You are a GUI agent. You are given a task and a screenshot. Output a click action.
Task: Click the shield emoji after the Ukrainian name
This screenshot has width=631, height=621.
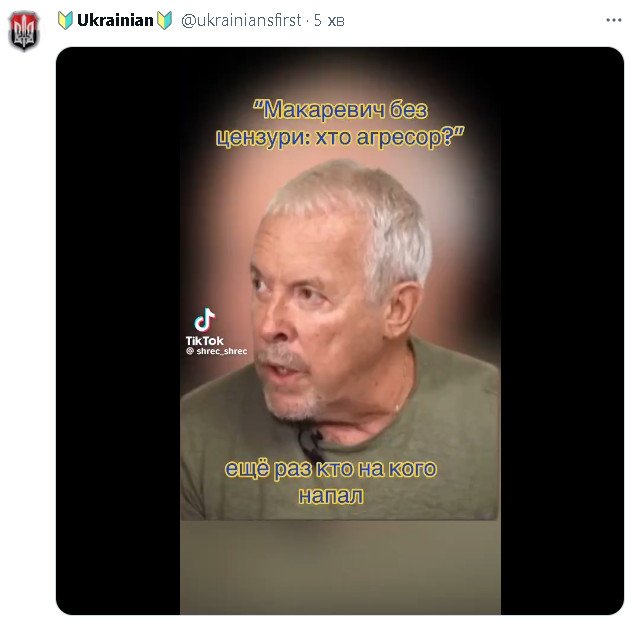click(x=164, y=20)
